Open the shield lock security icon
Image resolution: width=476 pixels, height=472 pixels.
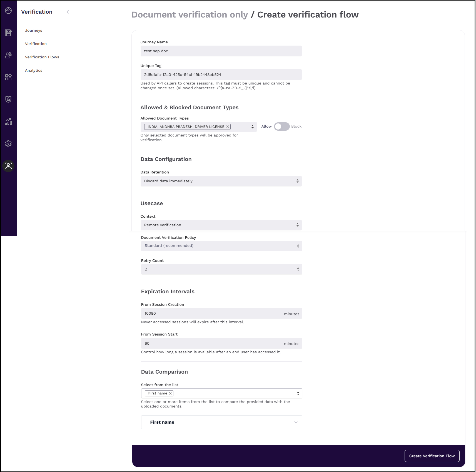point(8,99)
